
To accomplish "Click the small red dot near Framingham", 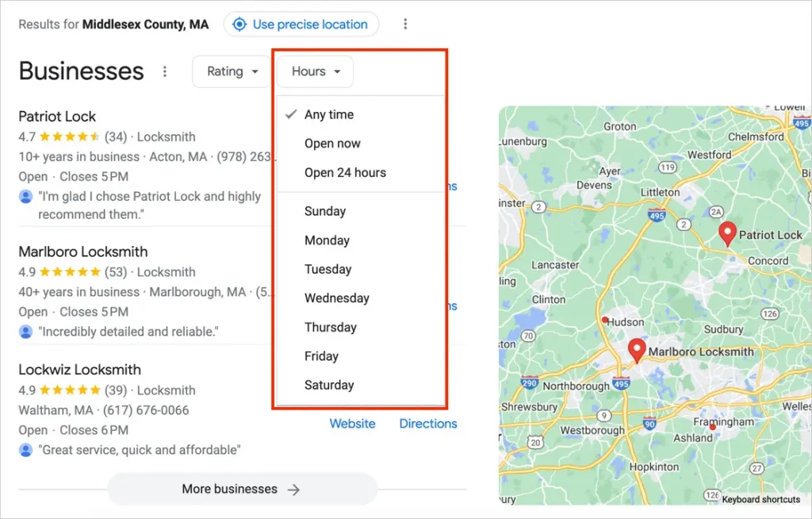I will click(713, 427).
